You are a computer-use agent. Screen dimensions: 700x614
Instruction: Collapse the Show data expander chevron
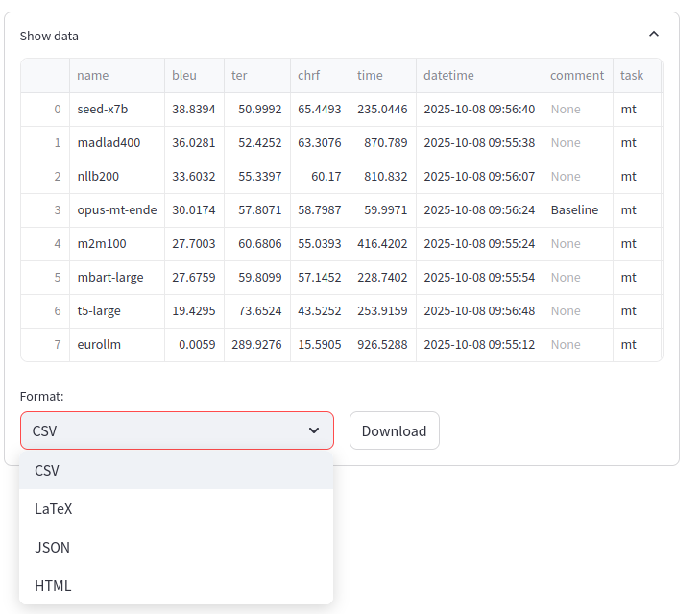click(654, 35)
